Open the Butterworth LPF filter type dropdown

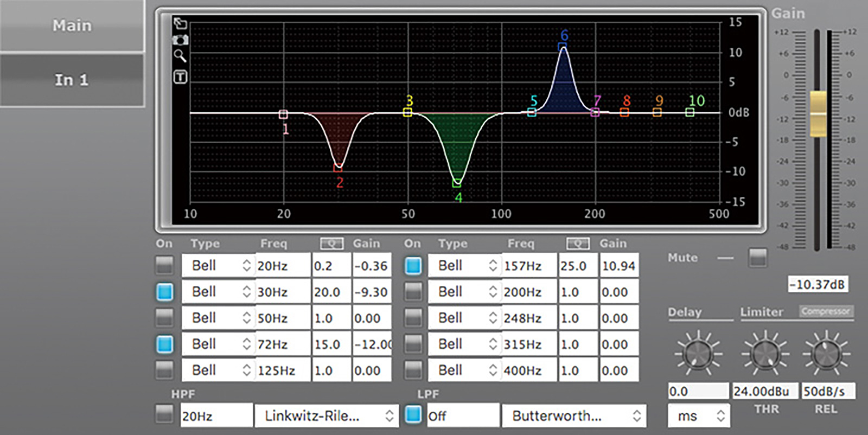click(x=574, y=416)
